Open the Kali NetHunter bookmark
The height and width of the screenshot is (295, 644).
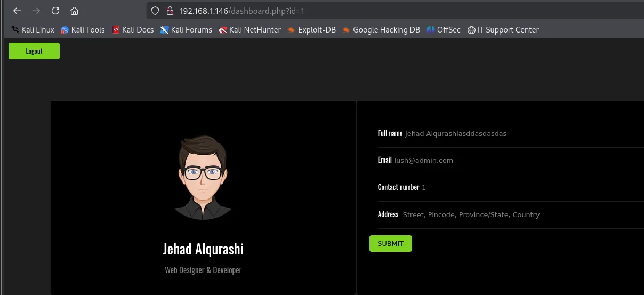[x=249, y=30]
